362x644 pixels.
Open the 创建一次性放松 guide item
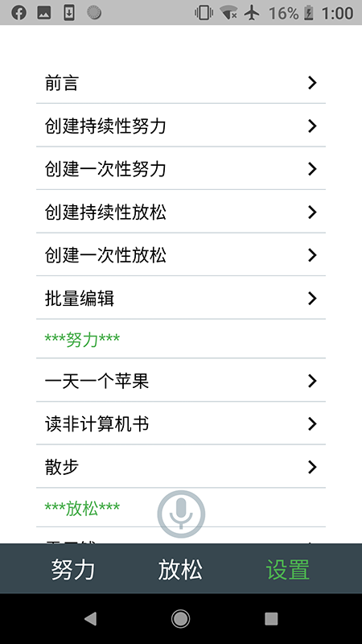pos(181,254)
